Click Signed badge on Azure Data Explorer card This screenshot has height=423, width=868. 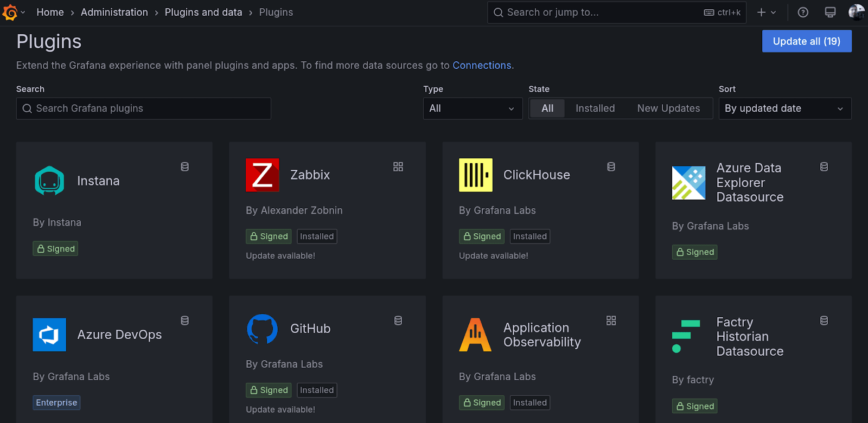[694, 252]
